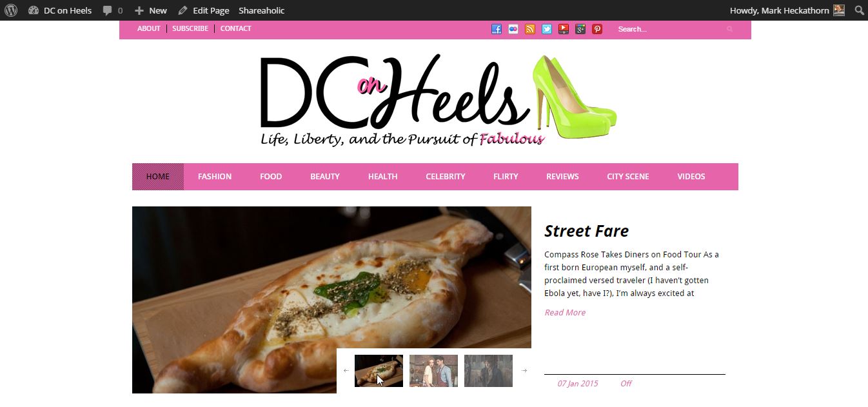Click Edit Page in admin bar

[x=203, y=10]
